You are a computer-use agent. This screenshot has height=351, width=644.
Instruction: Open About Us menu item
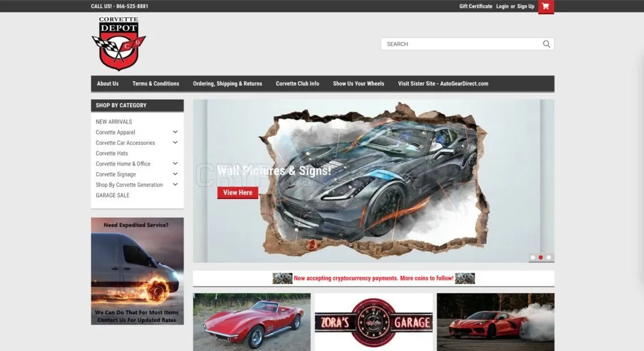coord(108,84)
